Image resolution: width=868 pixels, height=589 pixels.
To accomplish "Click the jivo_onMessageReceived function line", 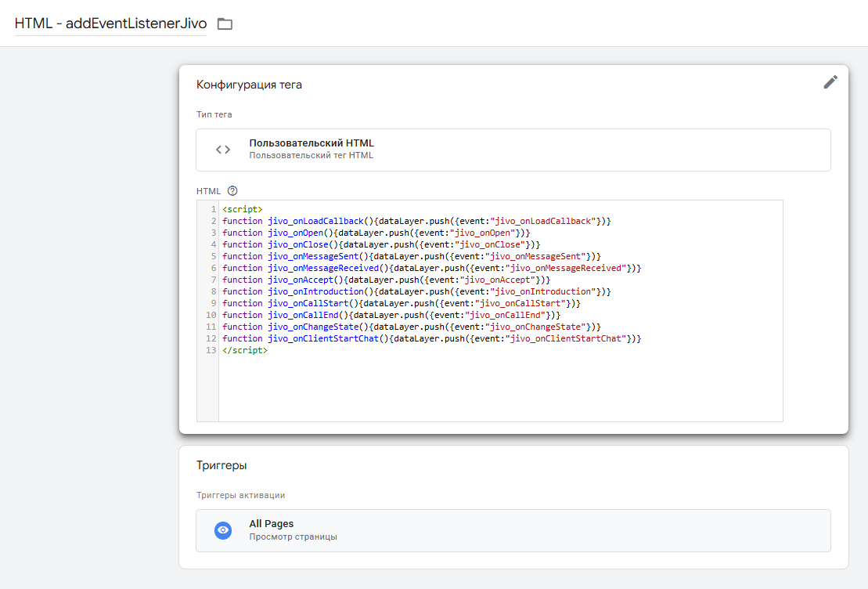I will [432, 268].
